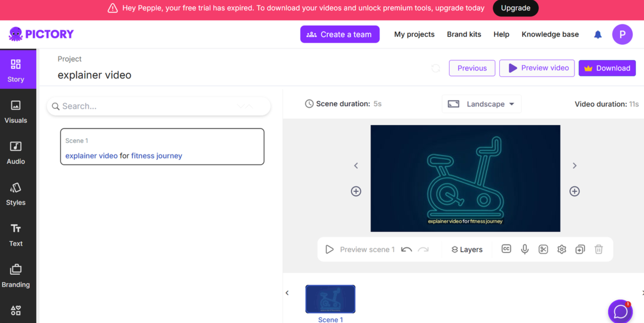This screenshot has width=644, height=323.
Task: Open the closed captions settings icon
Action: click(506, 249)
